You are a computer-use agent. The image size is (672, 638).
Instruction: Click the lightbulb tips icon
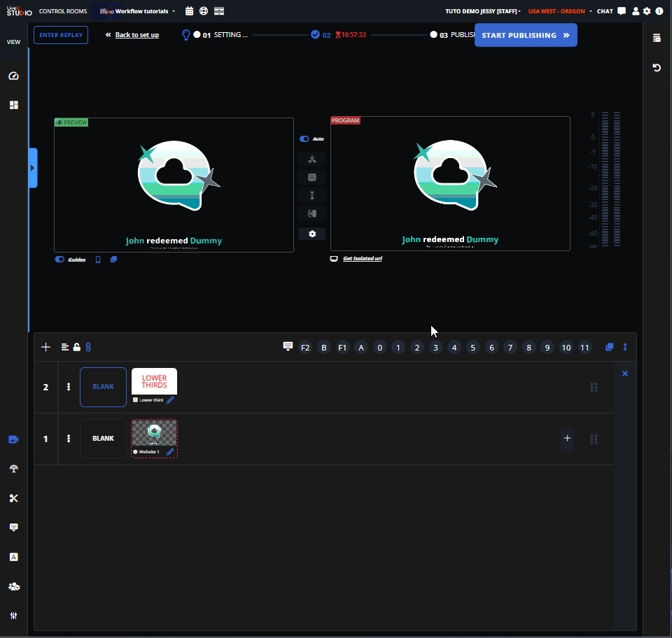[186, 35]
